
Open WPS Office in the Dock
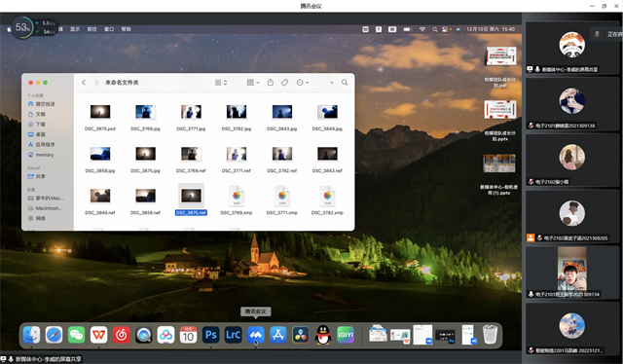pos(98,335)
